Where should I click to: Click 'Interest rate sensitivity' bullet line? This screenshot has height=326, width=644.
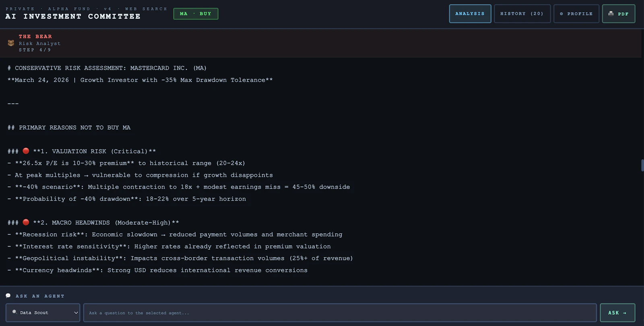169,247
